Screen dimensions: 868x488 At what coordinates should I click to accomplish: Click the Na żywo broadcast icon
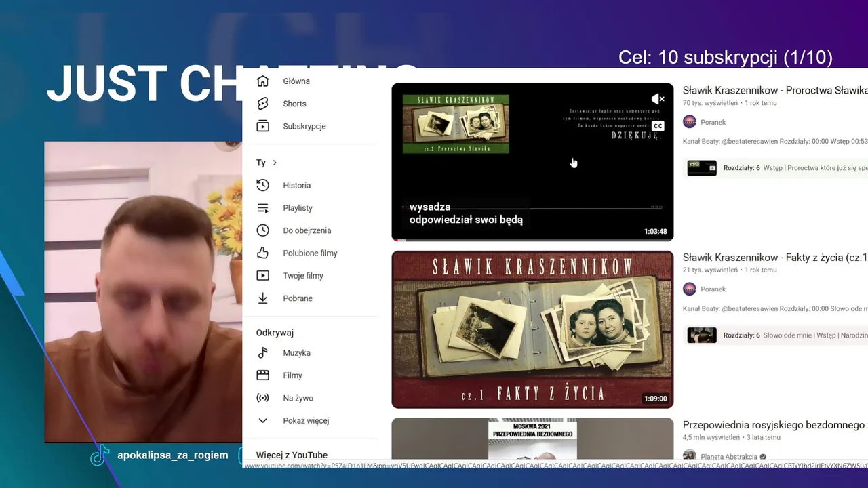[x=263, y=398]
